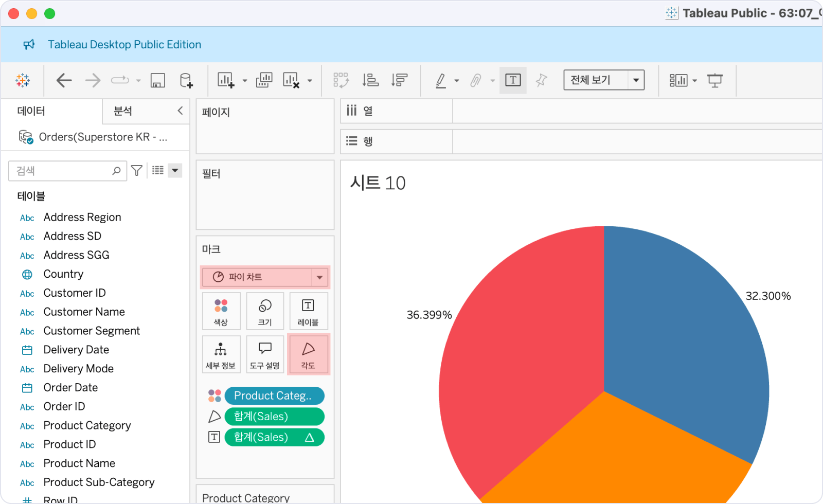Screen dimensions: 823x504
Task: Click the 검색 search field
Action: click(67, 171)
